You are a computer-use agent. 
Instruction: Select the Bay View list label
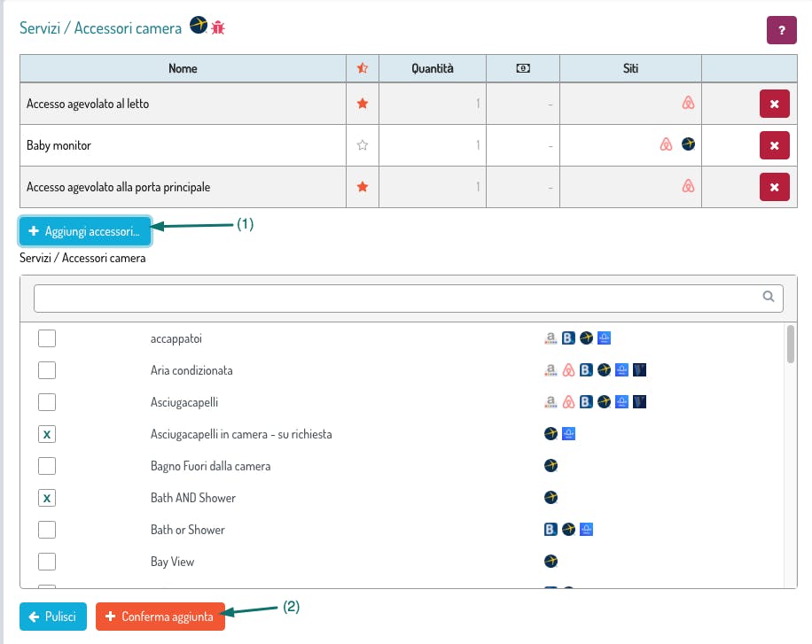pos(173,562)
